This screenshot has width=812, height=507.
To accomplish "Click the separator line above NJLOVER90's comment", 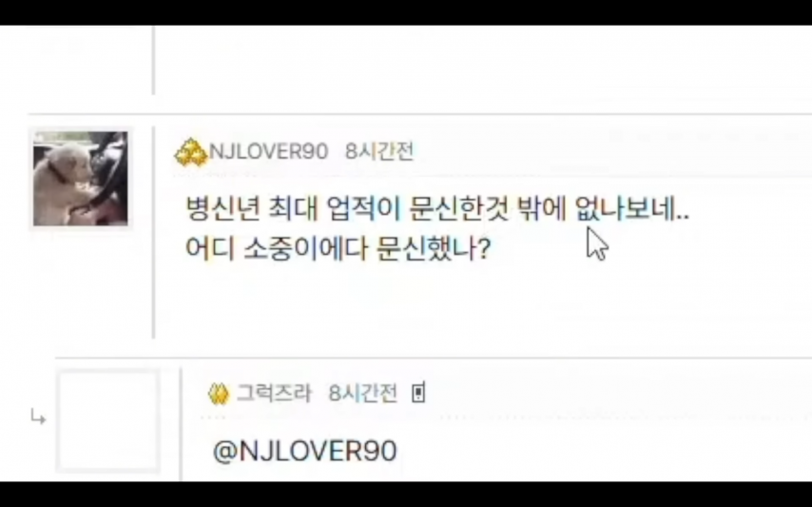I will click(x=420, y=113).
